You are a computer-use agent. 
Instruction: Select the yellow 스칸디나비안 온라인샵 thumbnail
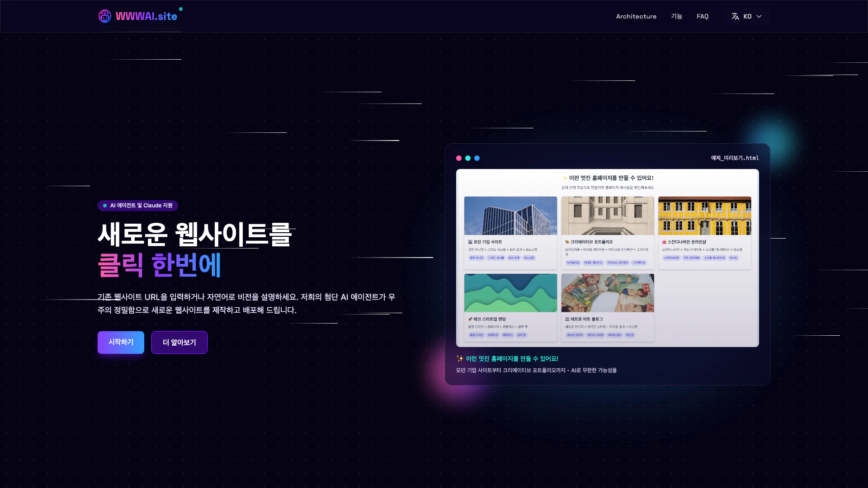tap(704, 216)
